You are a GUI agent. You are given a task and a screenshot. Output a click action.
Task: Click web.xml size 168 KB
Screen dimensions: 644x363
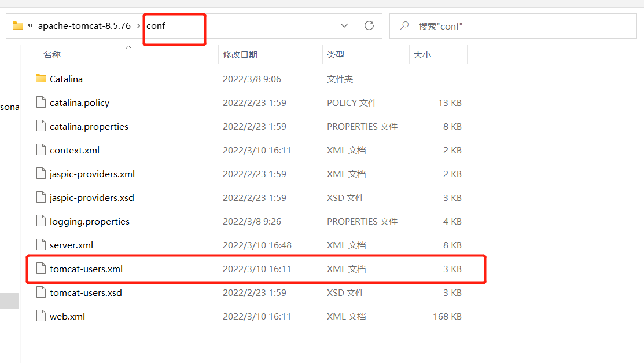447,317
